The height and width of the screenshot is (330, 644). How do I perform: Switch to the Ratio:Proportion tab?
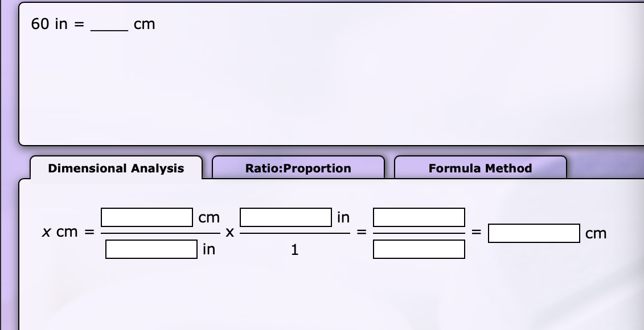click(298, 168)
